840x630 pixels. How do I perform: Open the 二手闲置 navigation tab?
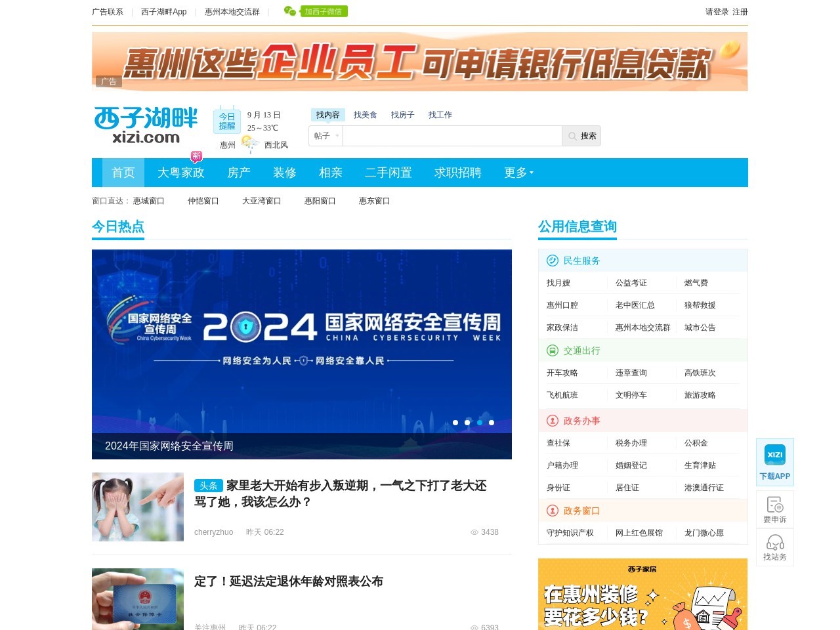pos(388,173)
